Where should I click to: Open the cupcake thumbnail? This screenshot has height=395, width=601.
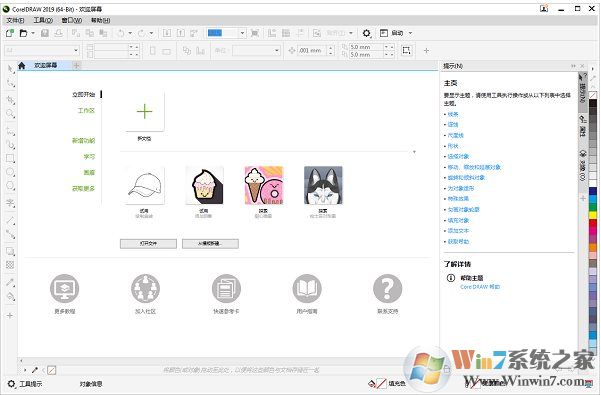pos(204,185)
